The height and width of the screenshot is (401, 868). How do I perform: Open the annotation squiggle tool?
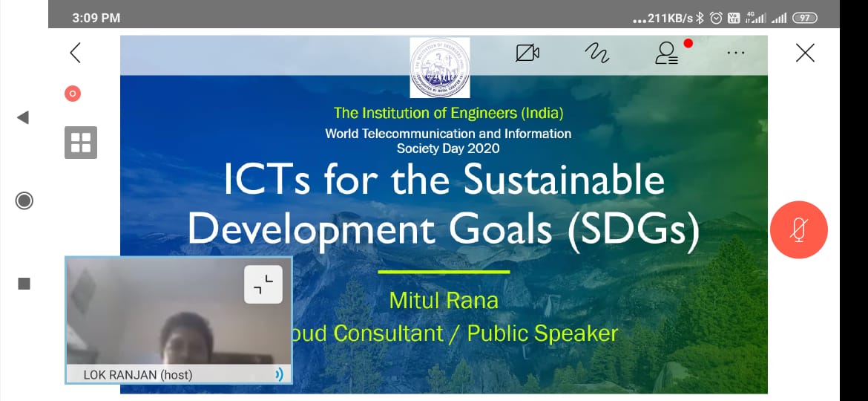tap(596, 53)
